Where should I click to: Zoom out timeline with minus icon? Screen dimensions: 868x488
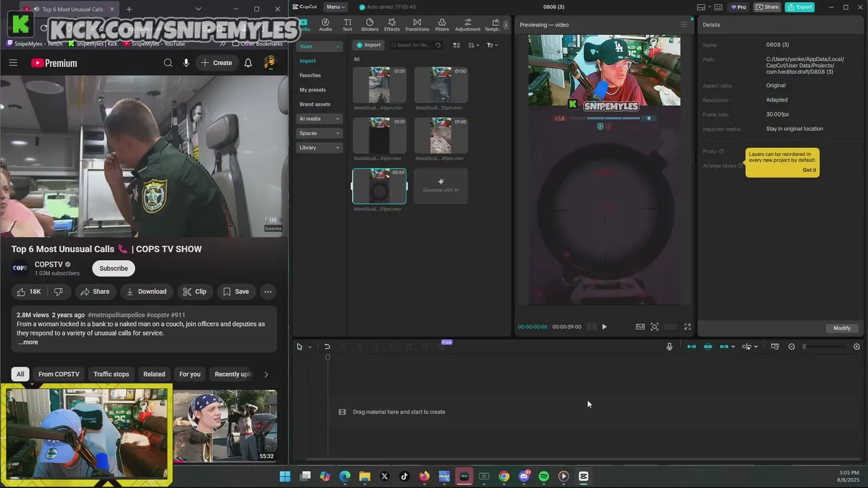point(791,346)
